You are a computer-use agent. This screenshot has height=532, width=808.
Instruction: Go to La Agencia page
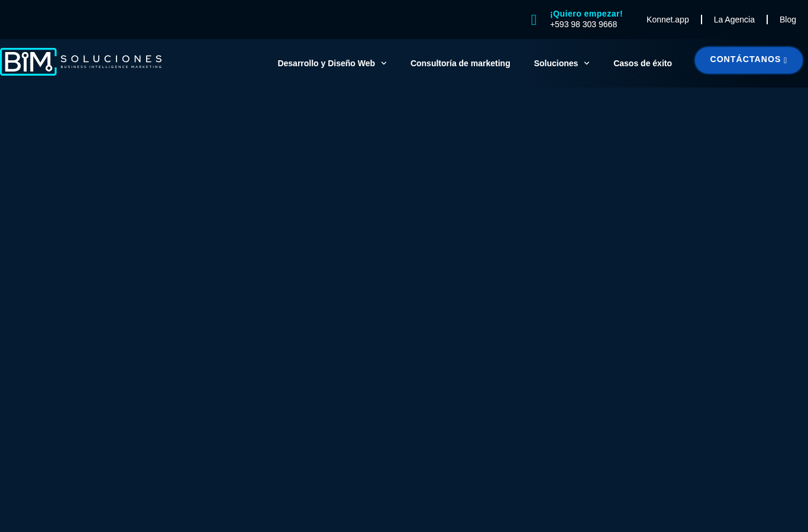(x=734, y=20)
